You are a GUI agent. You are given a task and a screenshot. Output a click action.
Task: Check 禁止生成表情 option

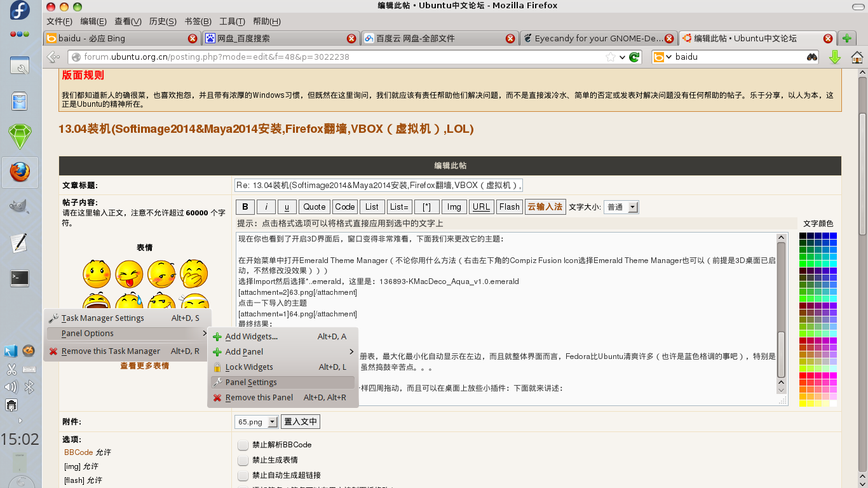tap(243, 460)
